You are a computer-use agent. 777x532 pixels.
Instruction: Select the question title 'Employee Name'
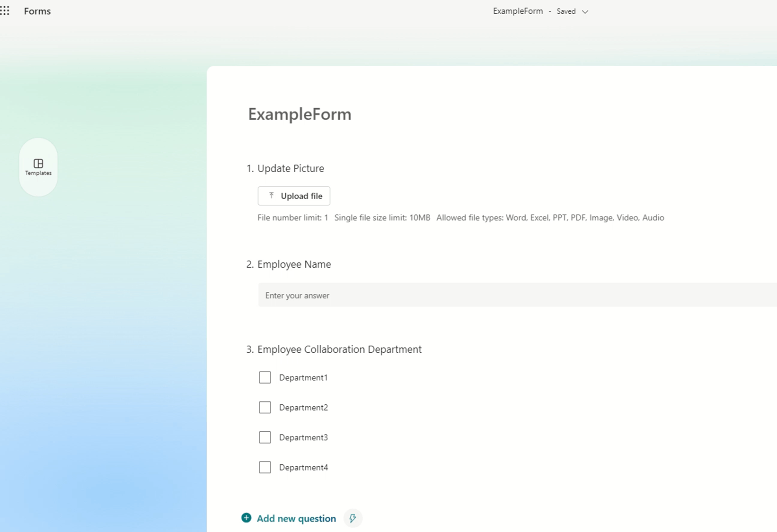click(294, 264)
